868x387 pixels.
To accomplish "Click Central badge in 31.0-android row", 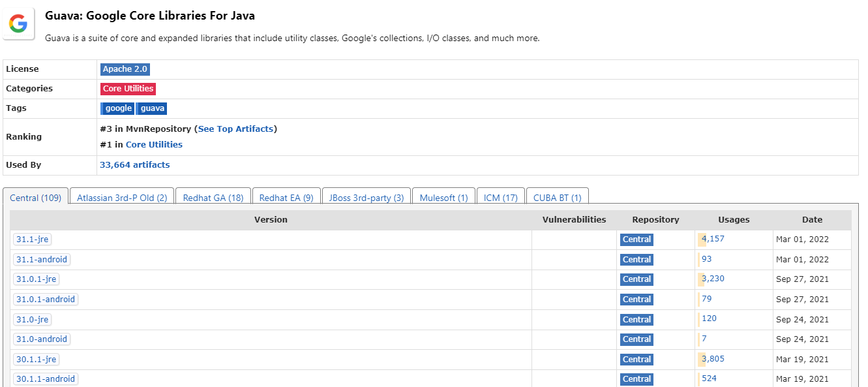I will (636, 339).
